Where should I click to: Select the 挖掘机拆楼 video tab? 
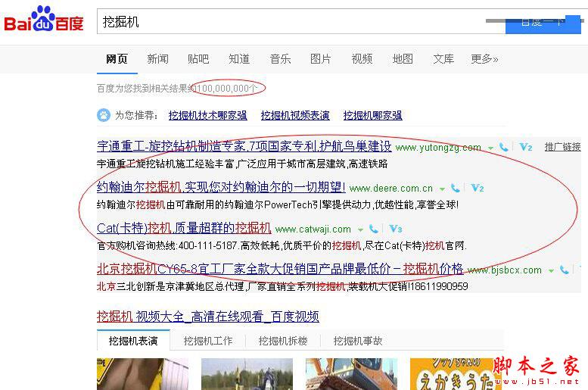tap(283, 341)
